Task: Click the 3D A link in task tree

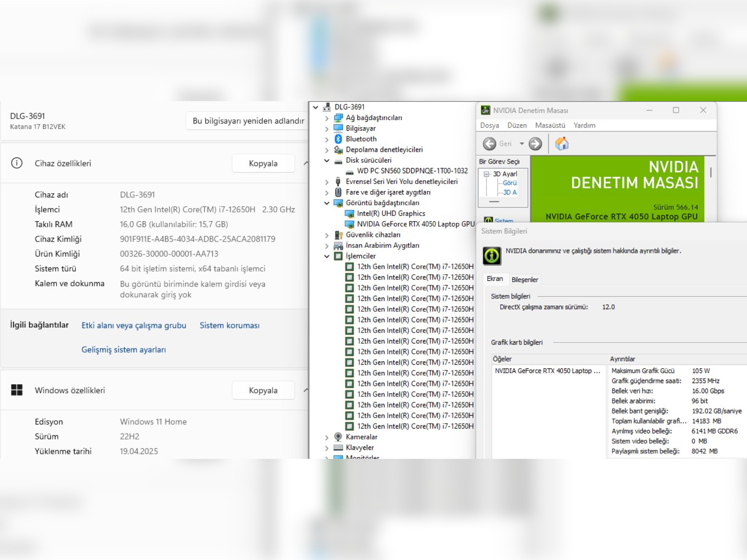Action: coord(510,192)
